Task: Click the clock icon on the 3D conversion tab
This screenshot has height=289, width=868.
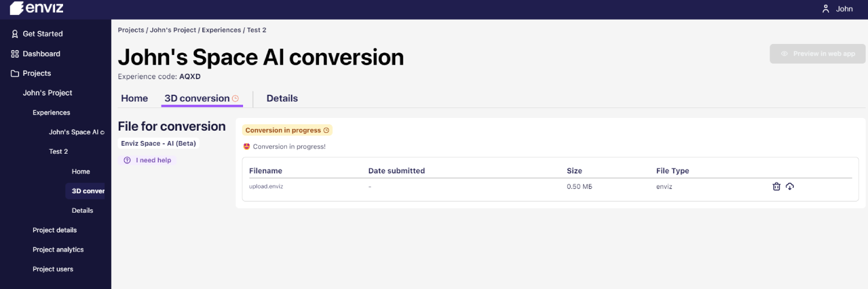Action: coord(236,99)
